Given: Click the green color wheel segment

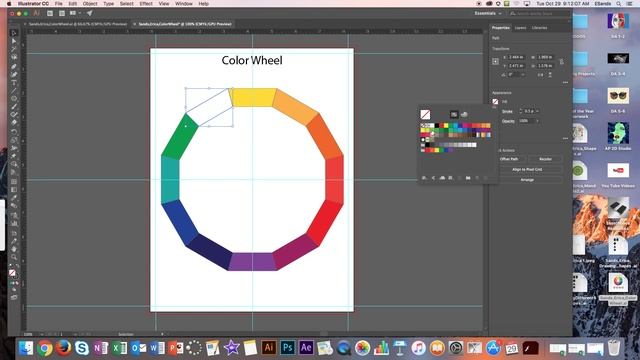Looking at the screenshot, I should click(x=180, y=137).
